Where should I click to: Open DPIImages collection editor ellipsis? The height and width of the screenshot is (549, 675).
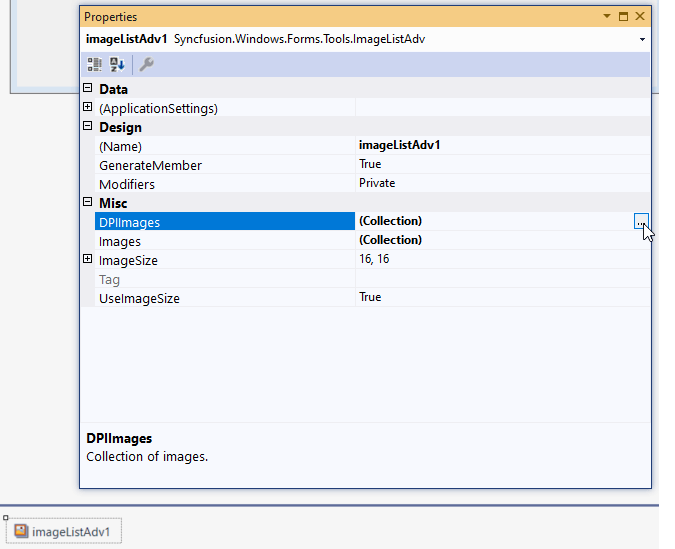pos(641,221)
